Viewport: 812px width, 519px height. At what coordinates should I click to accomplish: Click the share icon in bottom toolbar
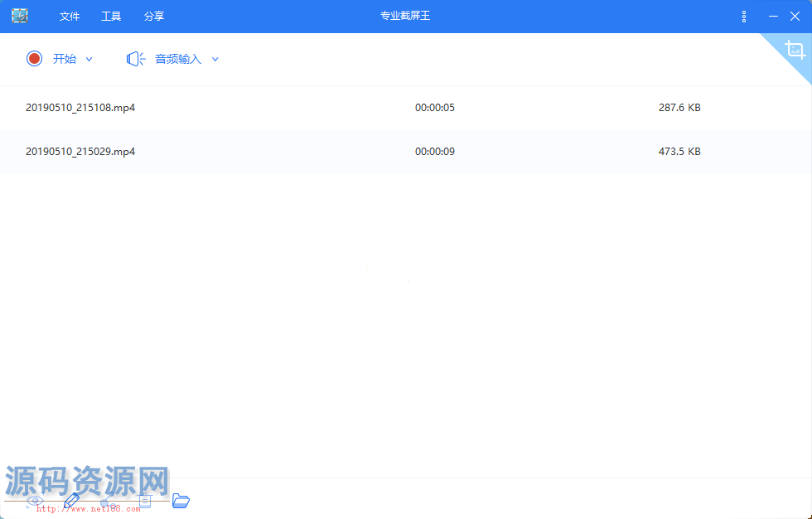point(108,501)
